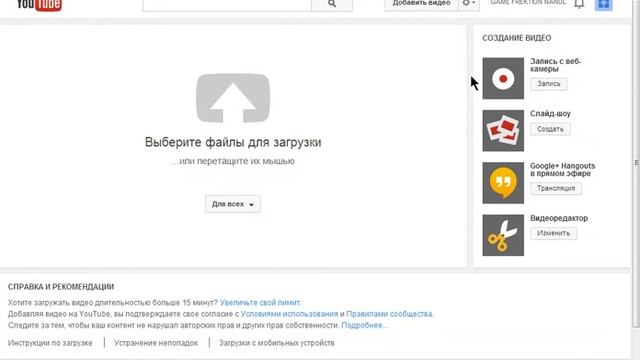The width and height of the screenshot is (640, 360).
Task: Click the Трансляция button
Action: [x=556, y=188]
